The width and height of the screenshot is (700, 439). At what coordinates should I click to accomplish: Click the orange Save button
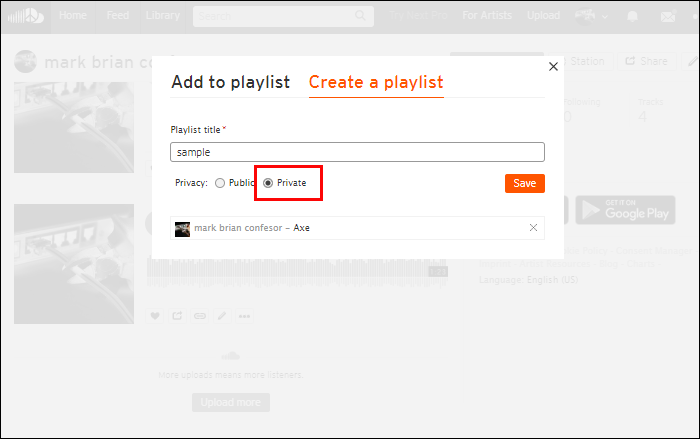[524, 183]
